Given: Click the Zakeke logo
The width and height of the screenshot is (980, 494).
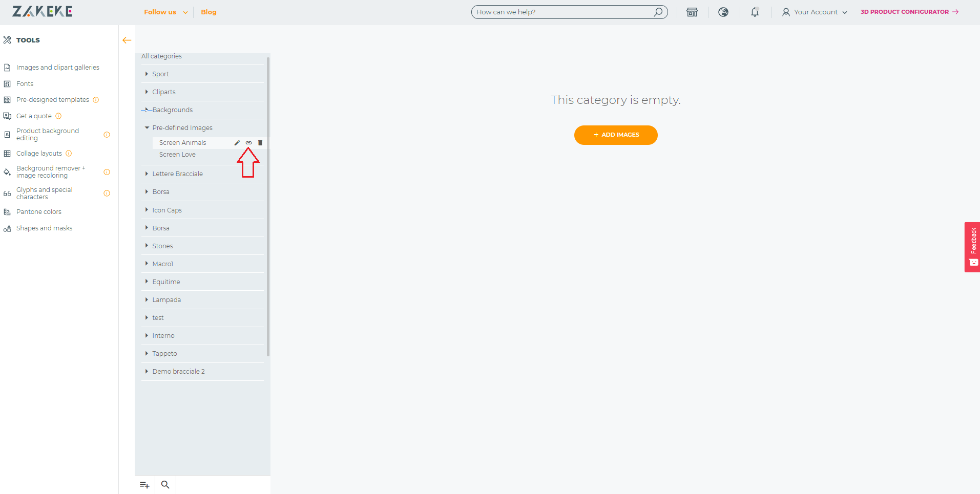Looking at the screenshot, I should point(43,12).
